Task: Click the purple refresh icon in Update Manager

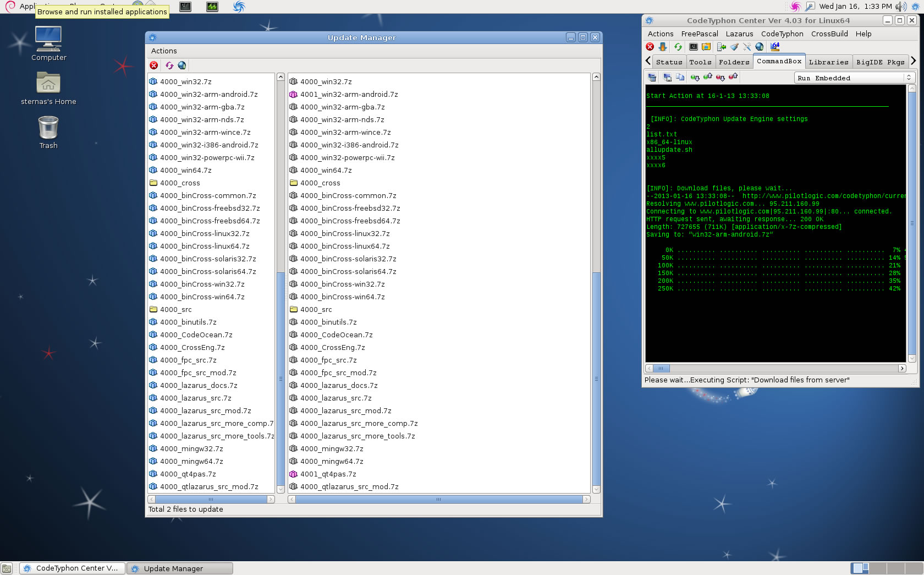Action: [x=169, y=65]
